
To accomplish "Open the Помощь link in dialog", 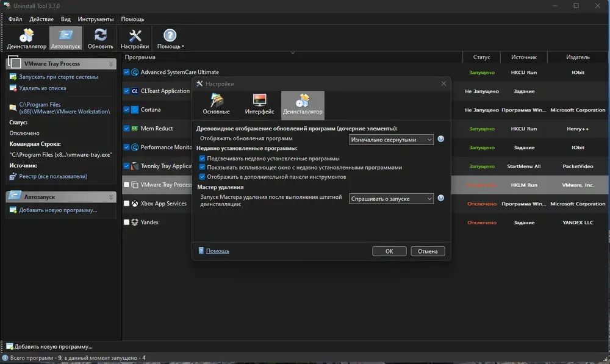I will tap(218, 251).
